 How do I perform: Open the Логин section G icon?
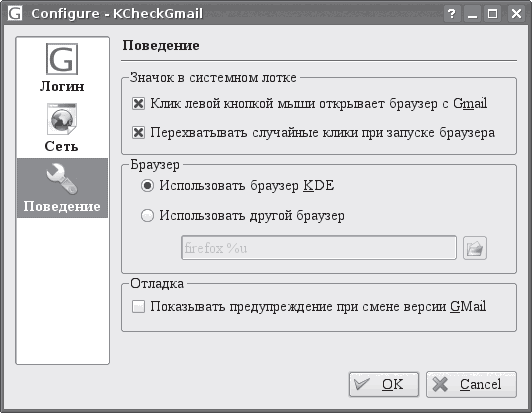62,59
